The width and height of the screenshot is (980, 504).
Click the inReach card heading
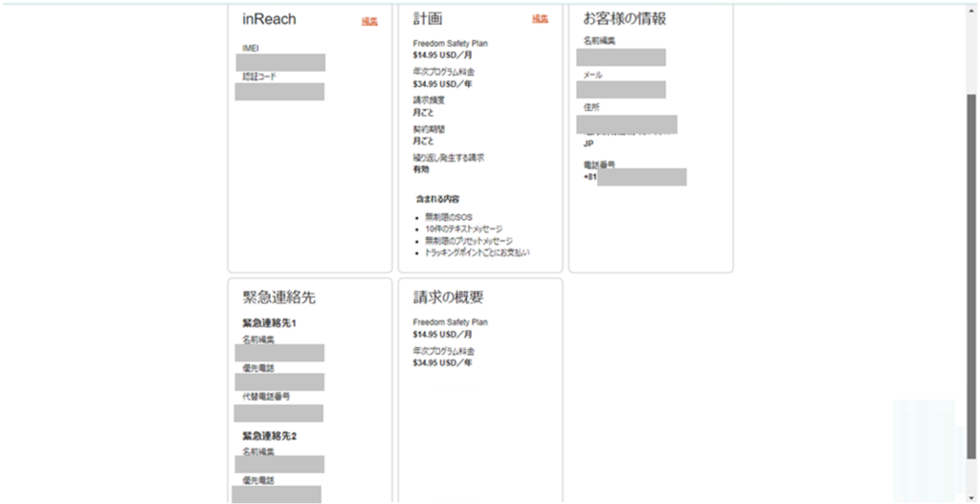pyautogui.click(x=269, y=19)
